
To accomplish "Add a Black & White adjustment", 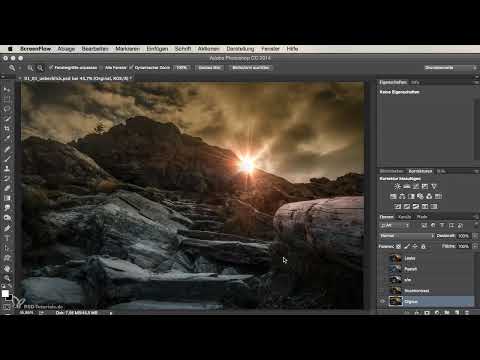I will [411, 196].
